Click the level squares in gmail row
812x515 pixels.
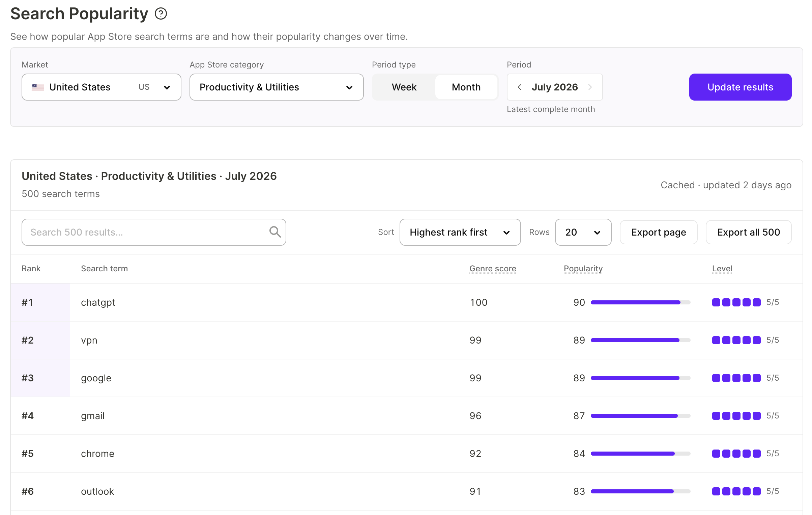coord(736,416)
